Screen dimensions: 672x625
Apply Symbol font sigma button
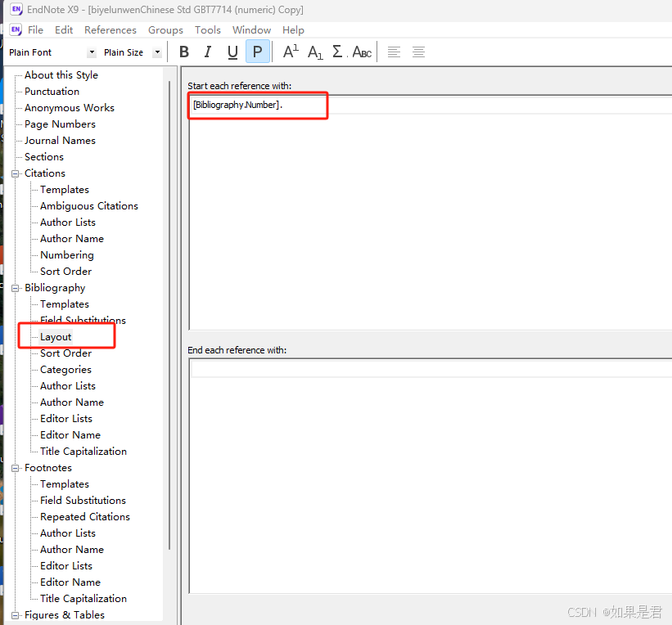(338, 52)
